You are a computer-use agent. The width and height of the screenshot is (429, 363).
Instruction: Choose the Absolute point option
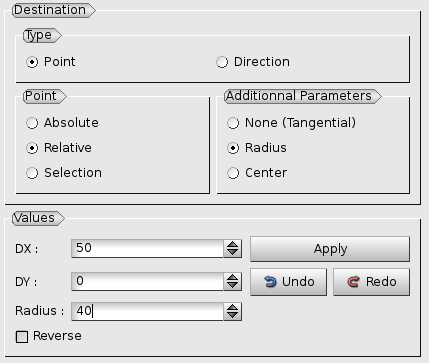pos(32,123)
